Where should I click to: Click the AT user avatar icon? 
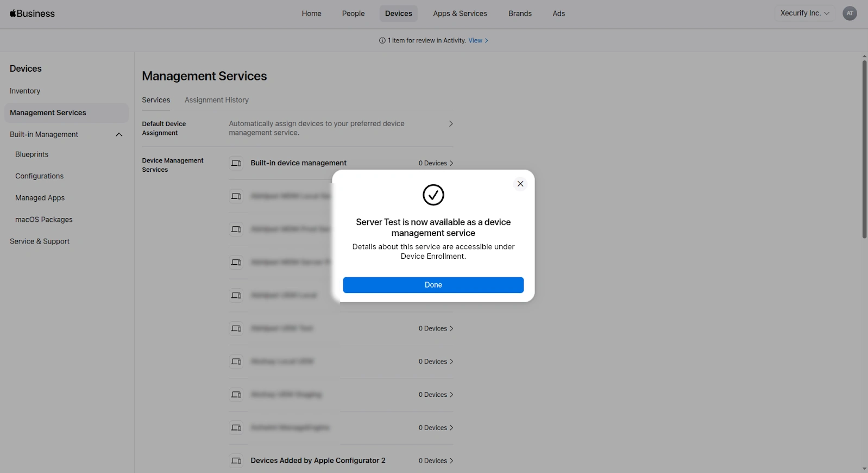tap(850, 14)
